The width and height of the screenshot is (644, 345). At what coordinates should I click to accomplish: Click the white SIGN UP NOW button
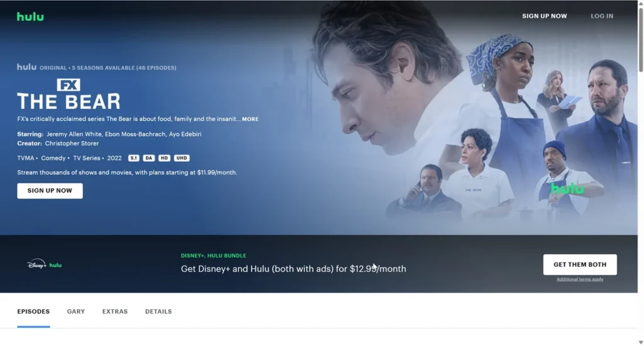tap(50, 191)
